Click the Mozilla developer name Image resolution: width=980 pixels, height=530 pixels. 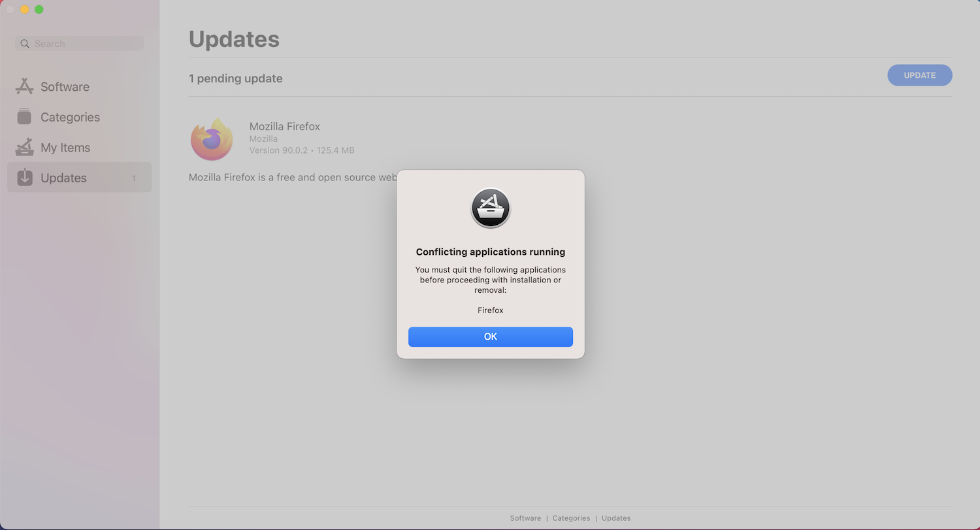(x=263, y=139)
